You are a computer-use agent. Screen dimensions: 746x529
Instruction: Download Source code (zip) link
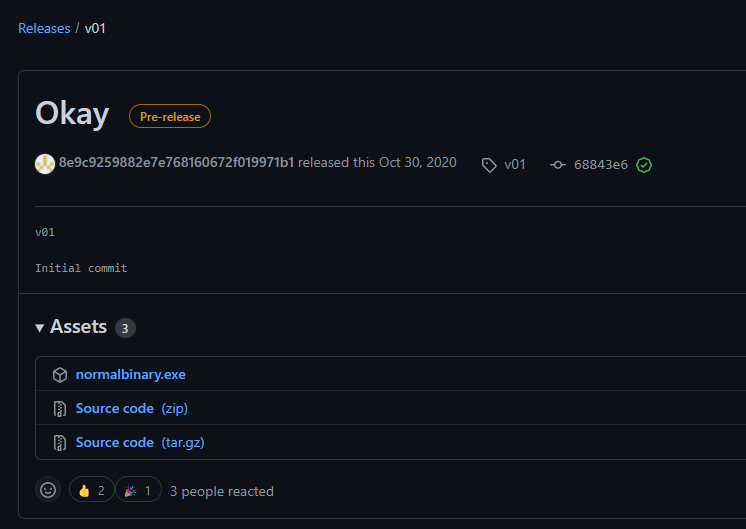[x=131, y=409]
